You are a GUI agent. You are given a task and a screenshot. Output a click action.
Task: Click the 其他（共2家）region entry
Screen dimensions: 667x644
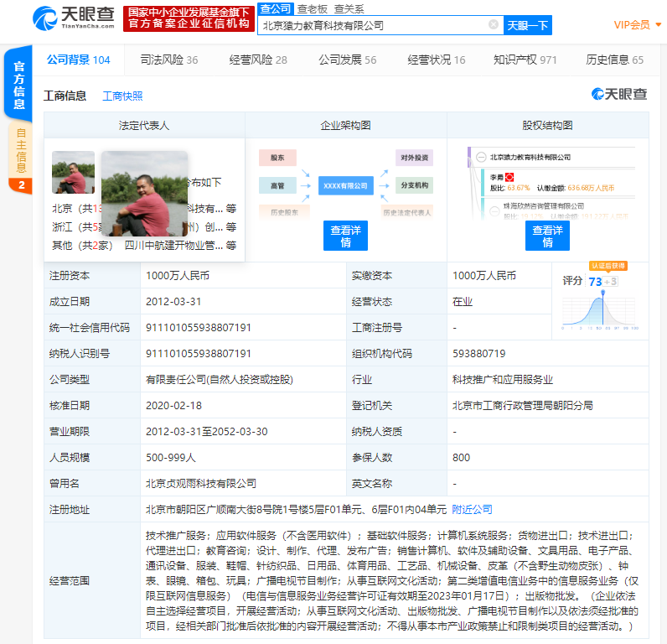pos(81,245)
